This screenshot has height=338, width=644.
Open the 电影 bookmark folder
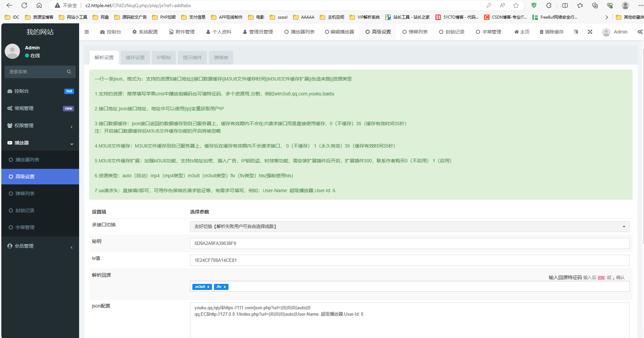pyautogui.click(x=256, y=17)
